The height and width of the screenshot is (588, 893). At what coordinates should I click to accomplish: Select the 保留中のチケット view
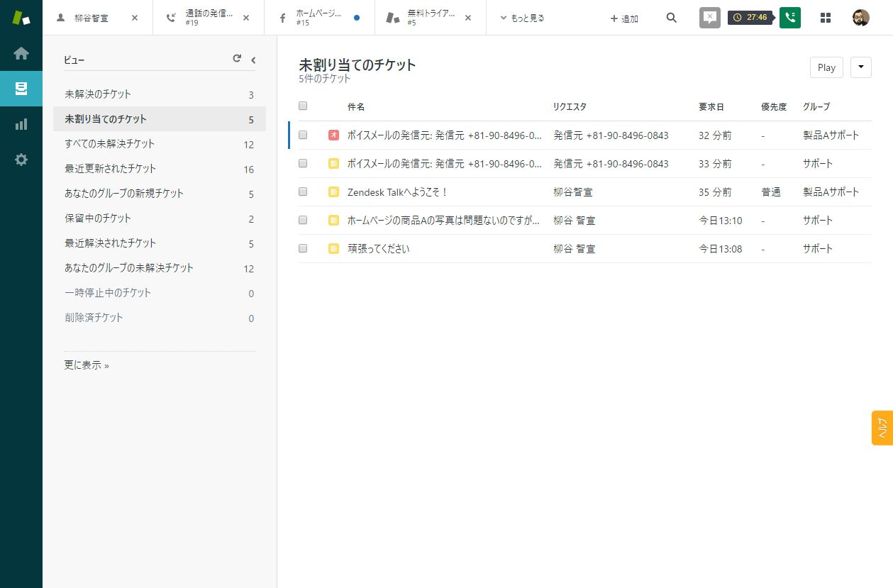pos(98,218)
